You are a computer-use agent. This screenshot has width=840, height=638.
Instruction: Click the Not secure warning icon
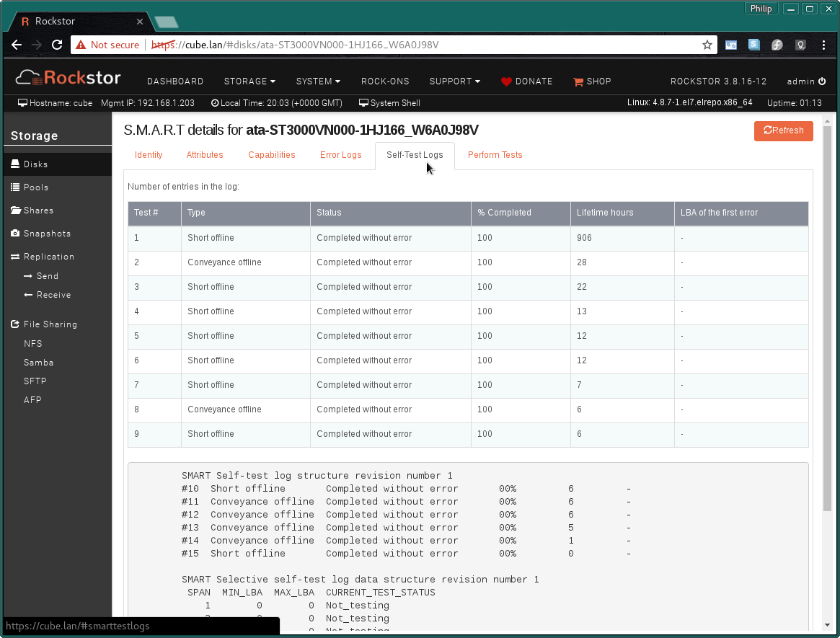81,45
